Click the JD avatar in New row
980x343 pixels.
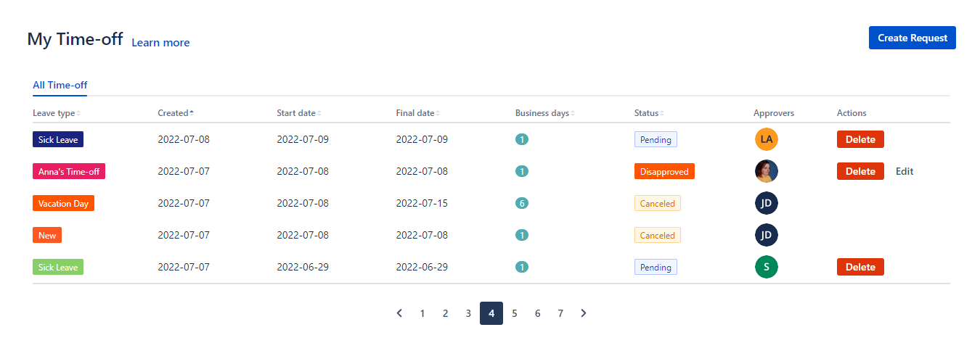point(766,235)
